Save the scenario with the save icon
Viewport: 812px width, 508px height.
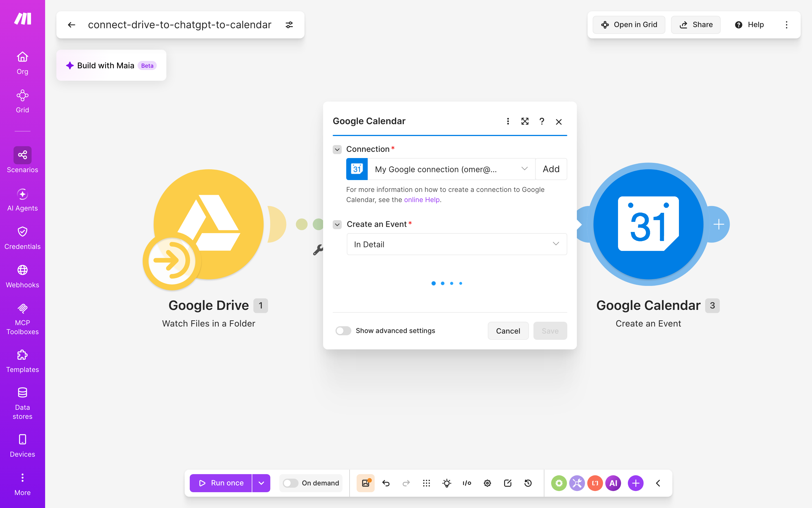click(x=365, y=483)
